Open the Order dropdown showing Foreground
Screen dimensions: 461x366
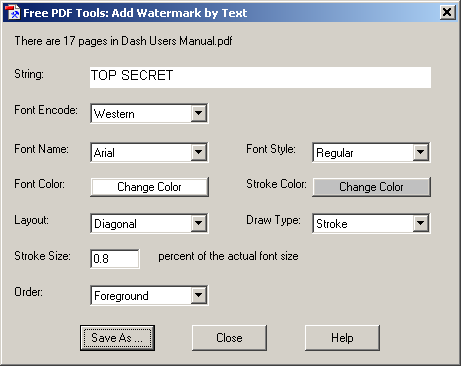click(149, 295)
